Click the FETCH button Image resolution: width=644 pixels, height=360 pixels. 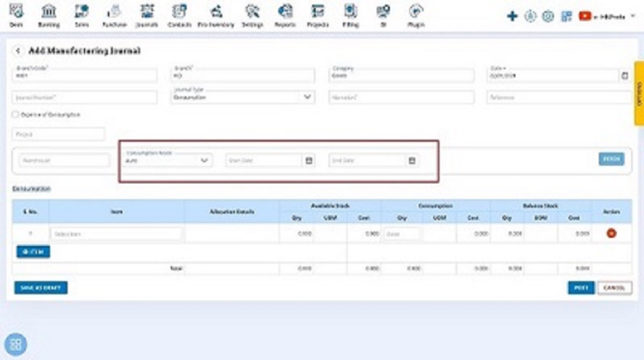[611, 159]
